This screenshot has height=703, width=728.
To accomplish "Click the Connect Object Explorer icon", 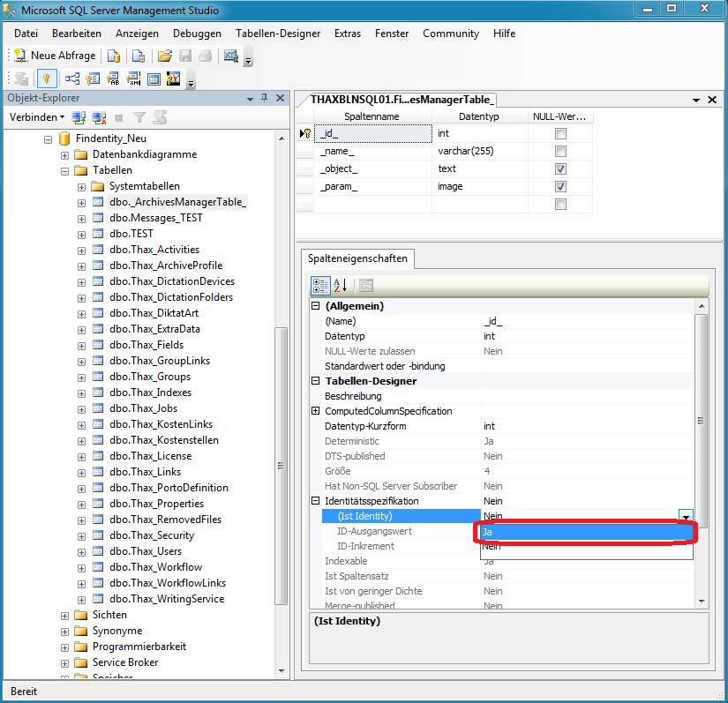I will [79, 118].
